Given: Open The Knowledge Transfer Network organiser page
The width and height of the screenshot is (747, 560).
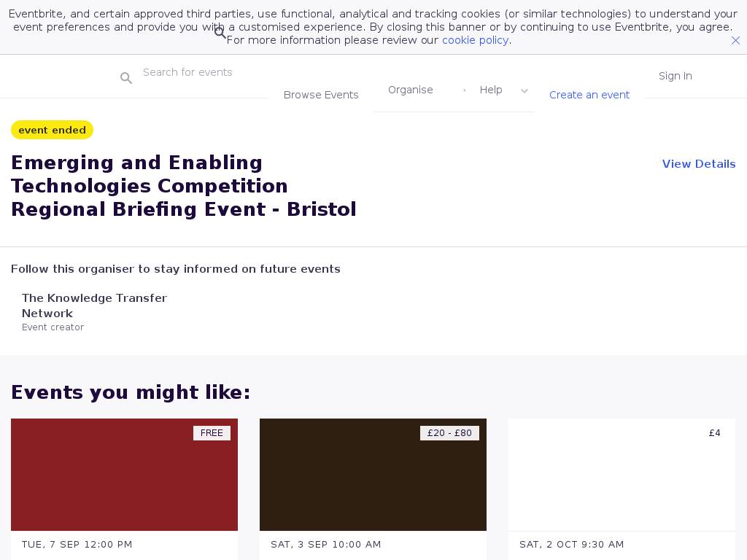Looking at the screenshot, I should [94, 306].
